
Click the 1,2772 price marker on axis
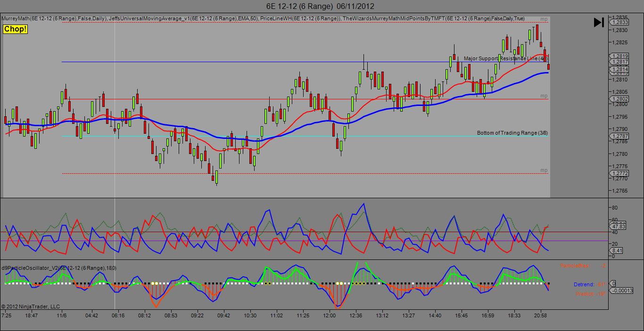(619, 173)
